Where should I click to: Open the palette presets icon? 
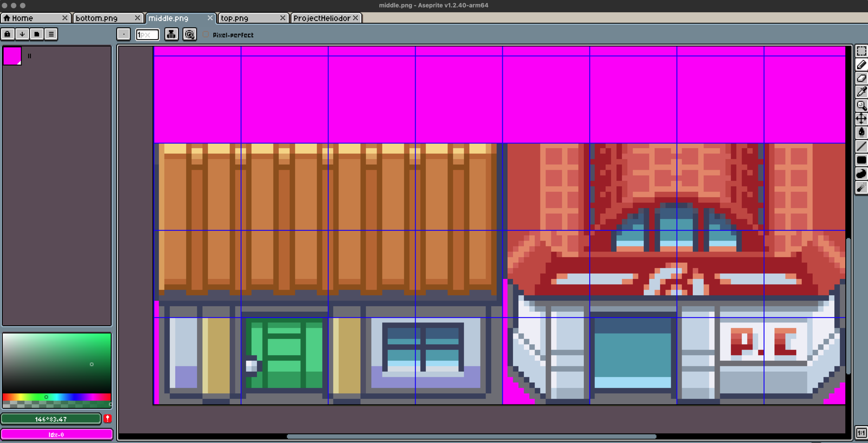coord(37,34)
